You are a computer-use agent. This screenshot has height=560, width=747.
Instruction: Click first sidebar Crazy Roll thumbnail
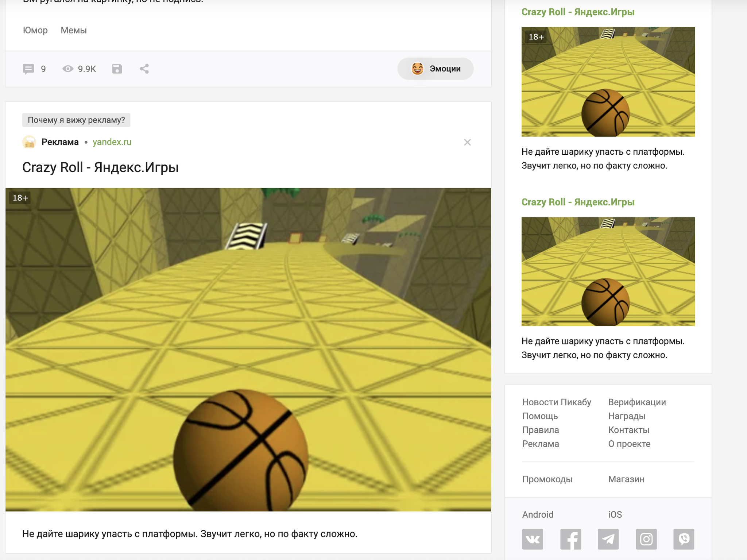coord(608,82)
